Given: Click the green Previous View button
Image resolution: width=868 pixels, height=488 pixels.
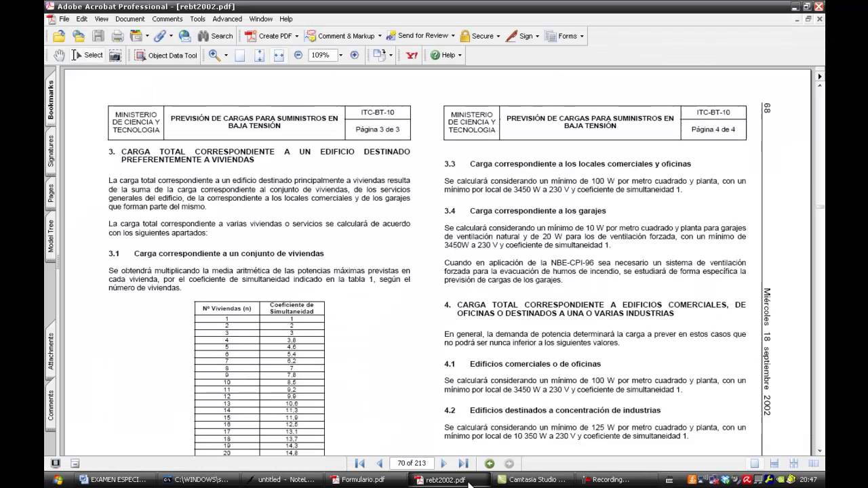Looking at the screenshot, I should point(490,464).
